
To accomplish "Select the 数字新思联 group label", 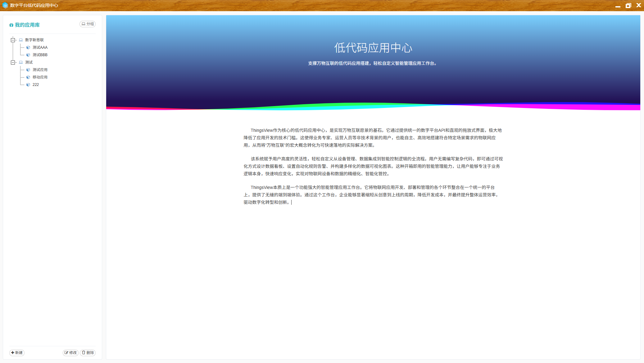I will [34, 40].
